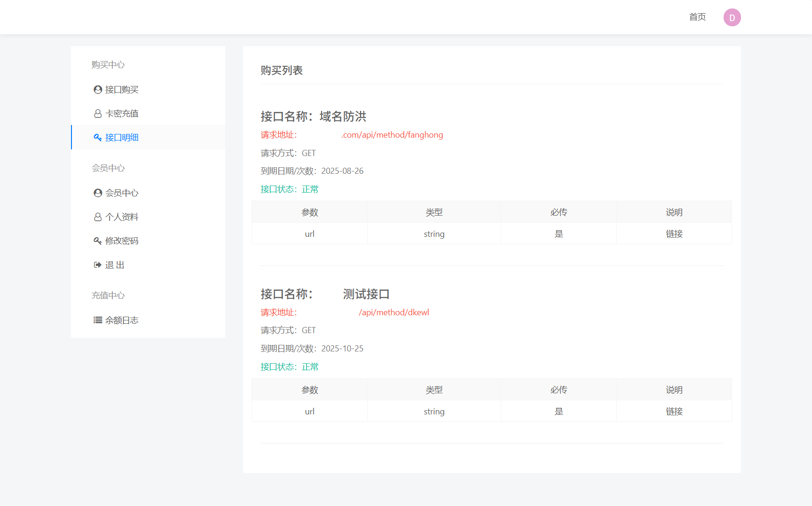Select 正常 status of 域名防洪 interface
This screenshot has width=812, height=506.
311,189
